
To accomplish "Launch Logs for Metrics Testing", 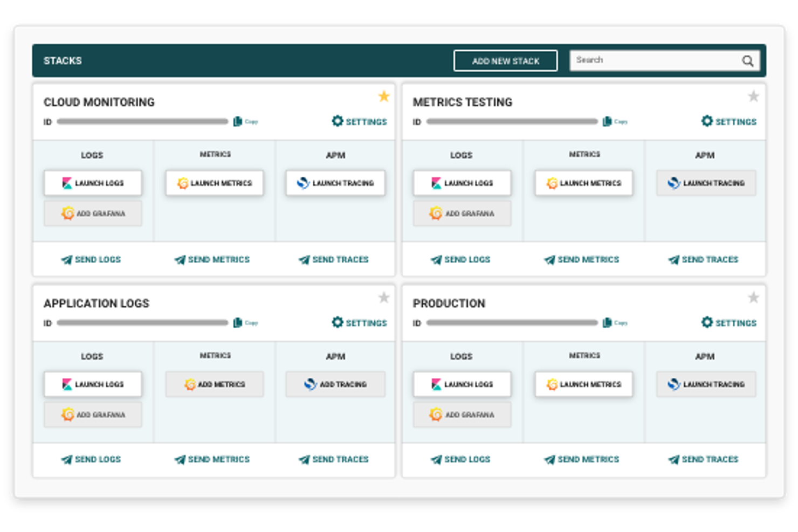I will tap(462, 183).
